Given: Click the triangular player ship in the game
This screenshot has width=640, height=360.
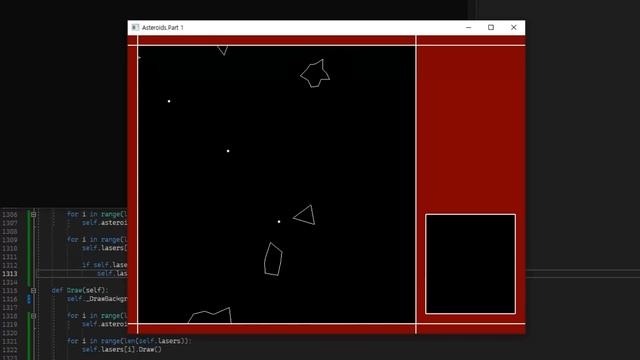Looking at the screenshot, I should (305, 216).
